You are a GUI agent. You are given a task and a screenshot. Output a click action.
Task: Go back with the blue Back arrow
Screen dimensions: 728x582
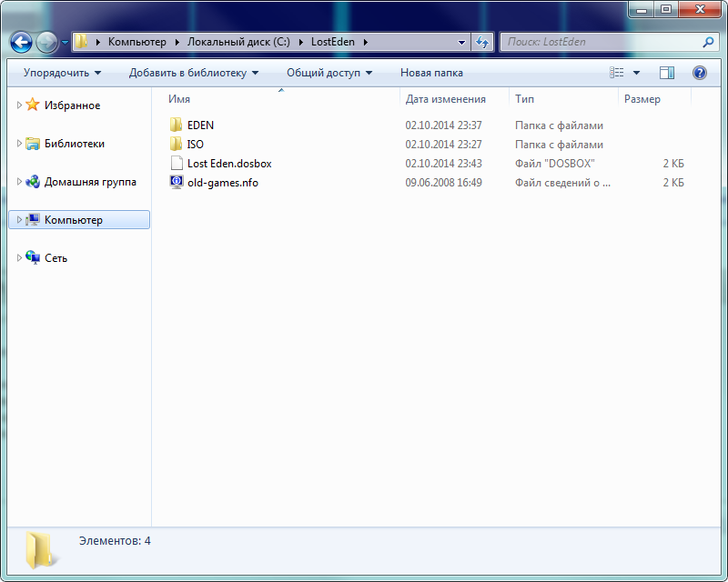(x=21, y=42)
